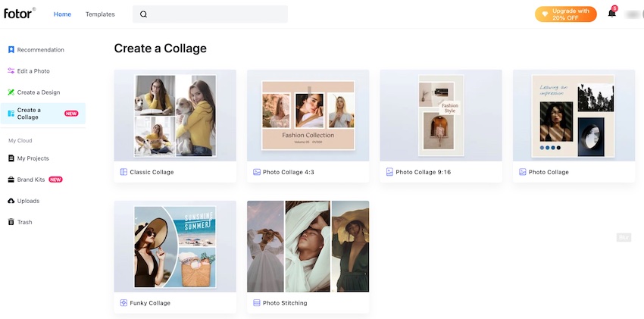Select the Recommendation bookmark icon
This screenshot has width=644, height=319.
[x=11, y=50]
